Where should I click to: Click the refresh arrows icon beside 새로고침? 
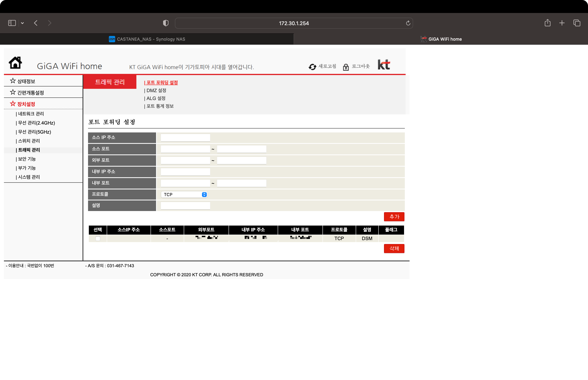312,67
